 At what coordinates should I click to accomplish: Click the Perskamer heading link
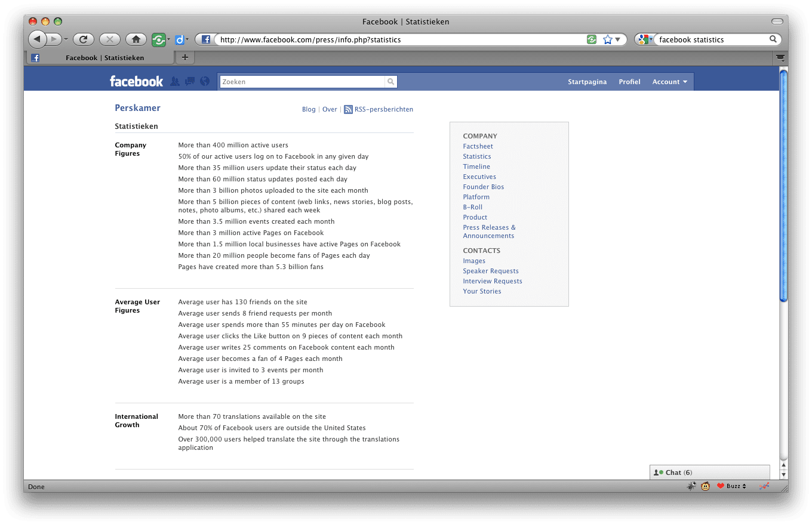pyautogui.click(x=137, y=108)
